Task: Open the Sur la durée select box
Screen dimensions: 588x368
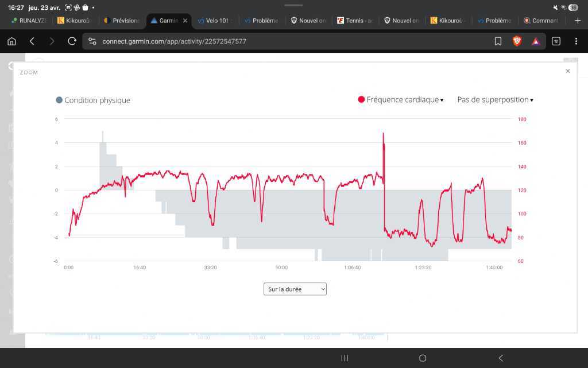Action: 295,289
